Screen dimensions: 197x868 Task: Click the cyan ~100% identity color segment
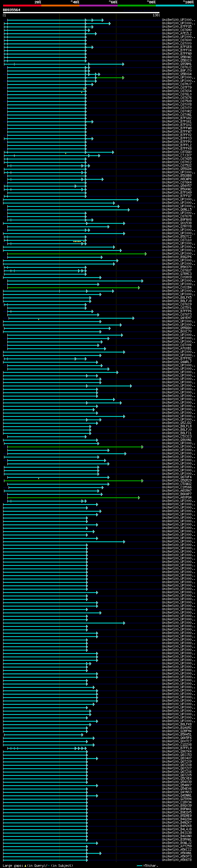(x=175, y=6)
